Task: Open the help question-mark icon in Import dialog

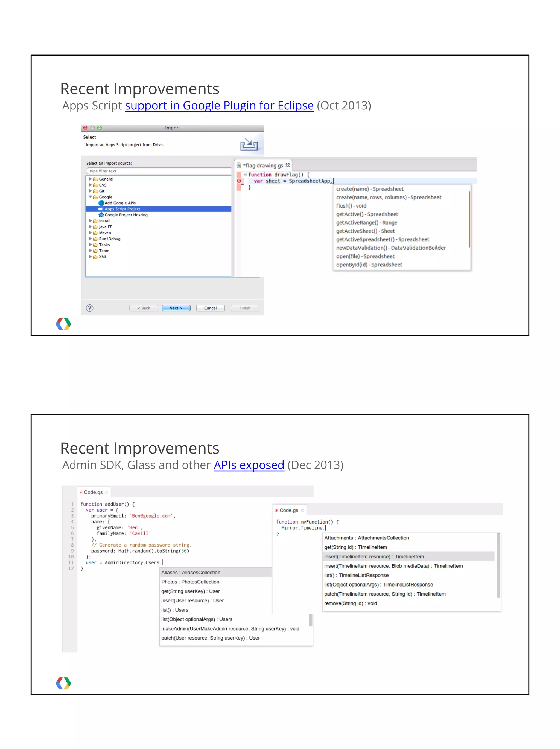Action: click(90, 308)
